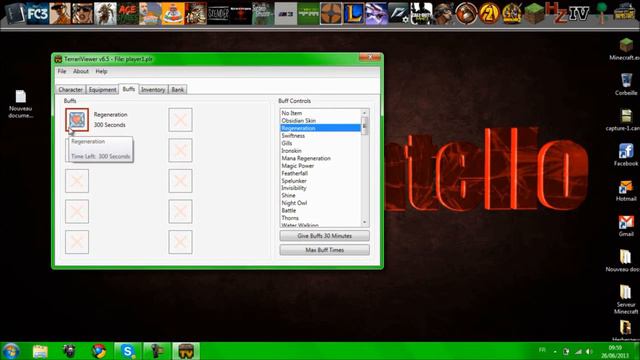Launch Slender from the top dock
This screenshot has height=360, width=640.
(218, 14)
